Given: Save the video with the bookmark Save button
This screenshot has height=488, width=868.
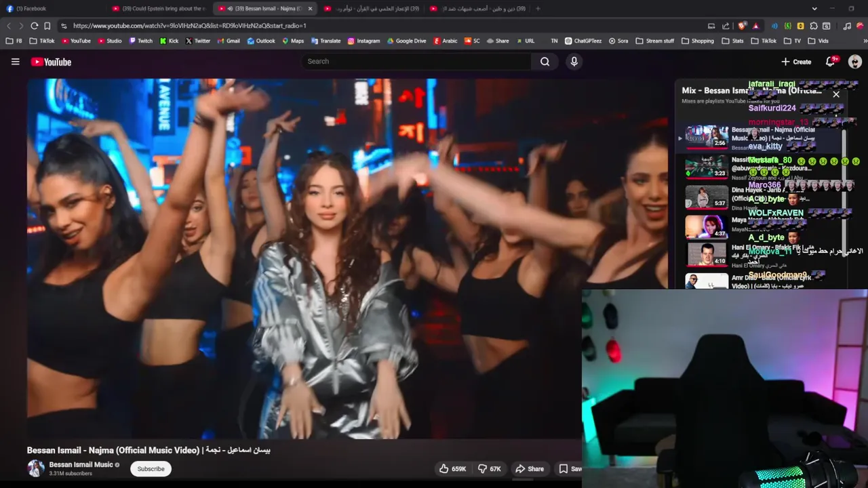Looking at the screenshot, I should [569, 468].
